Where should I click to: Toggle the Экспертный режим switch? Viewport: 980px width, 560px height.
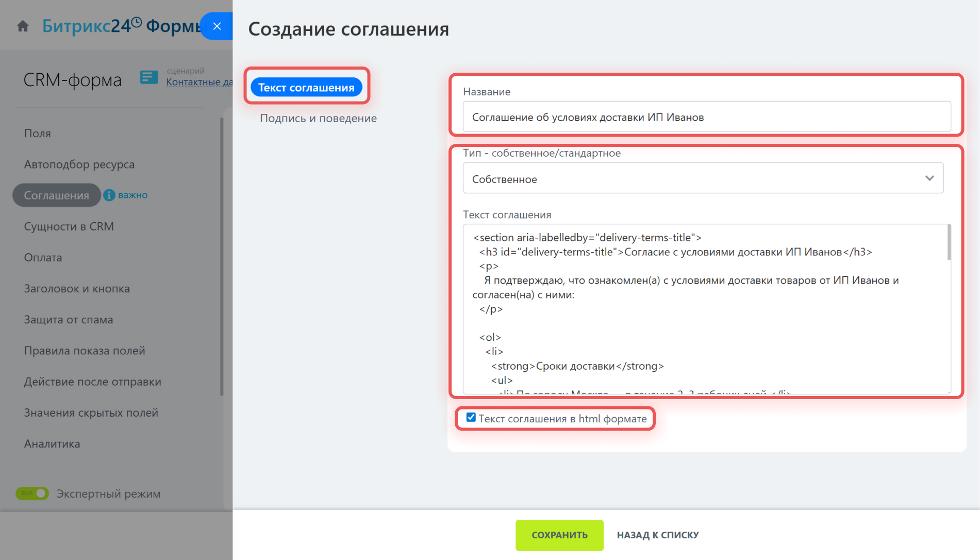point(32,493)
